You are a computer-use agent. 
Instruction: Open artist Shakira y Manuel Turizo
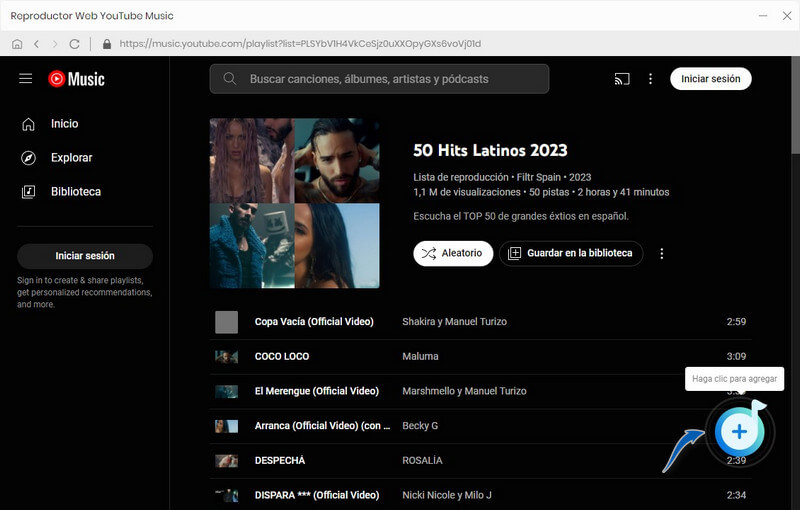pyautogui.click(x=454, y=322)
